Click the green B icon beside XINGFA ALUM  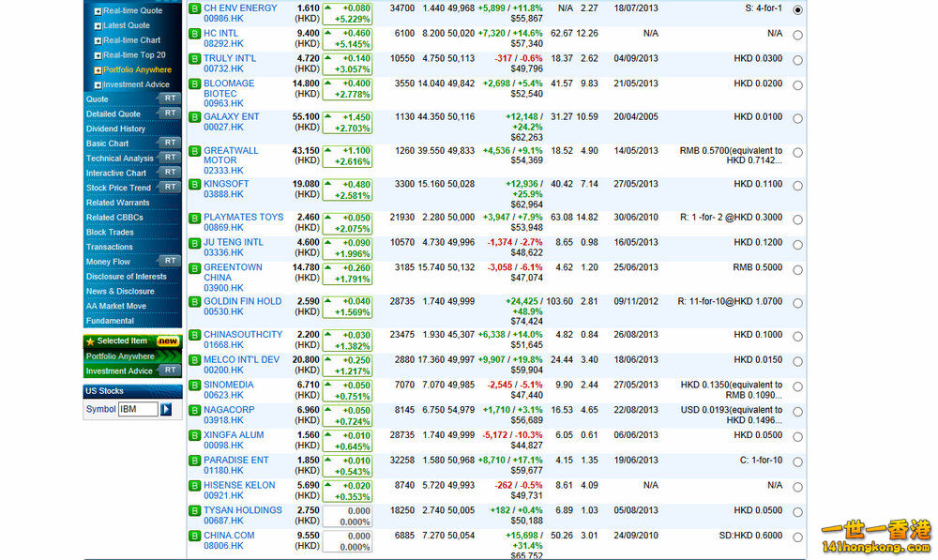tap(194, 435)
